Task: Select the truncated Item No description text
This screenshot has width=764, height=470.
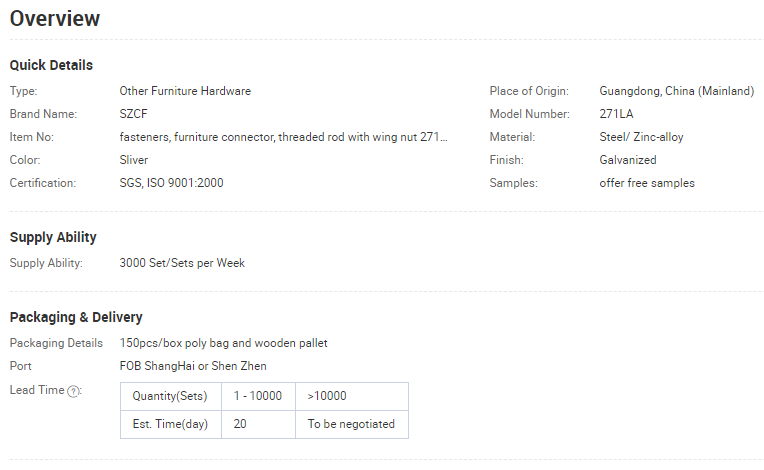Action: [x=283, y=137]
